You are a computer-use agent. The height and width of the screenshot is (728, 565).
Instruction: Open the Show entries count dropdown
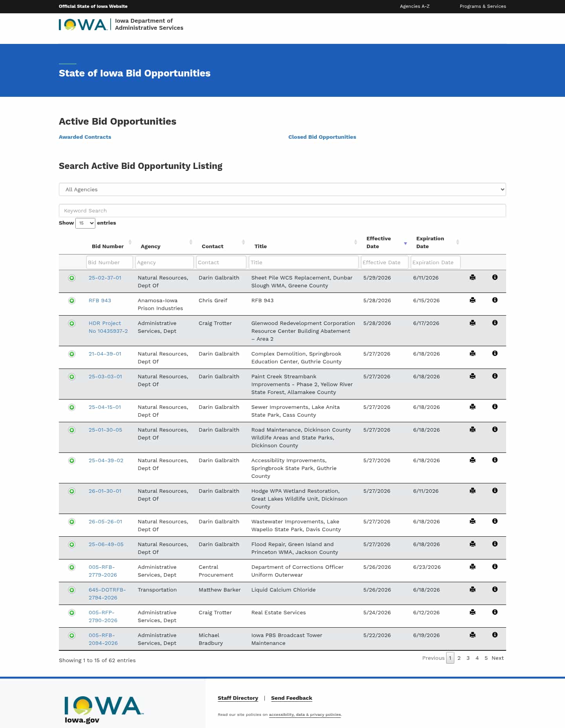(x=85, y=223)
